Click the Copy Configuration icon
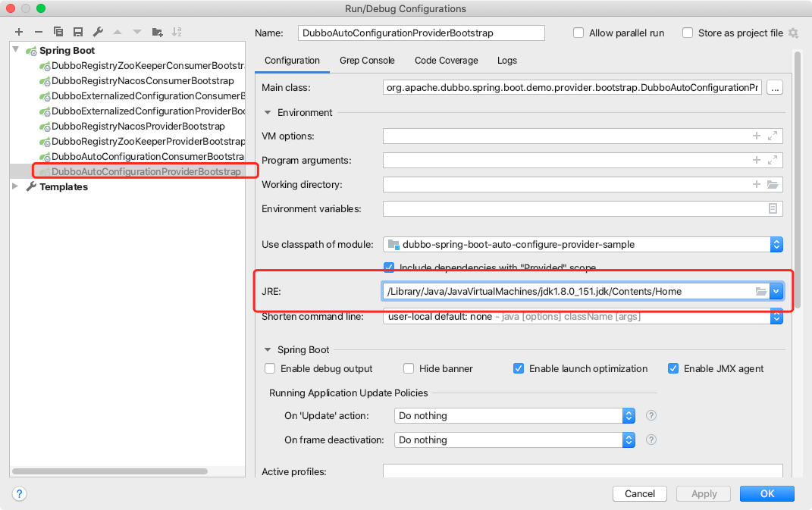This screenshot has height=510, width=812. pyautogui.click(x=58, y=32)
